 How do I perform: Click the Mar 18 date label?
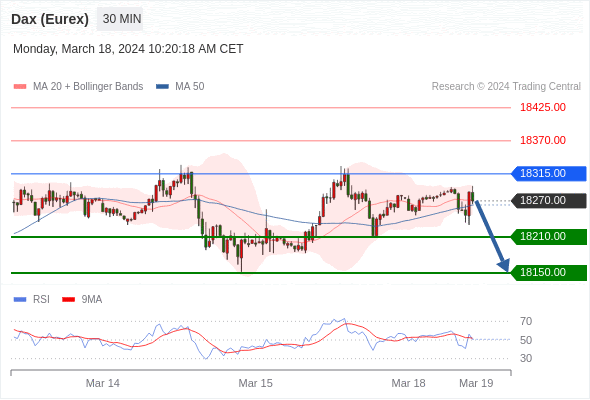tap(408, 383)
